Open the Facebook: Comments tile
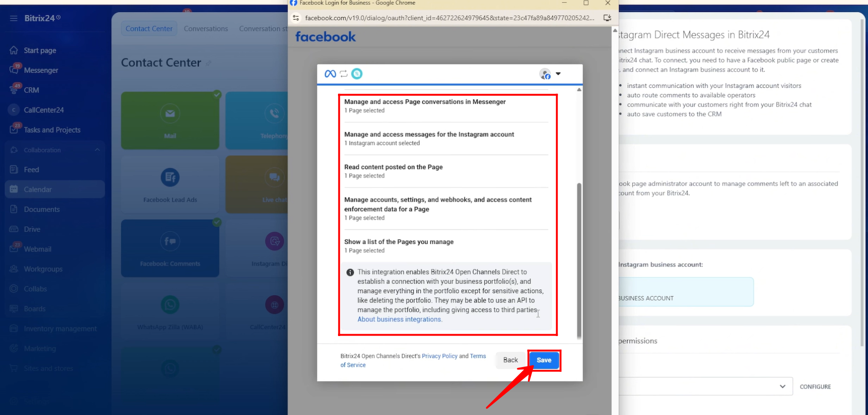The height and width of the screenshot is (415, 868). point(170,248)
